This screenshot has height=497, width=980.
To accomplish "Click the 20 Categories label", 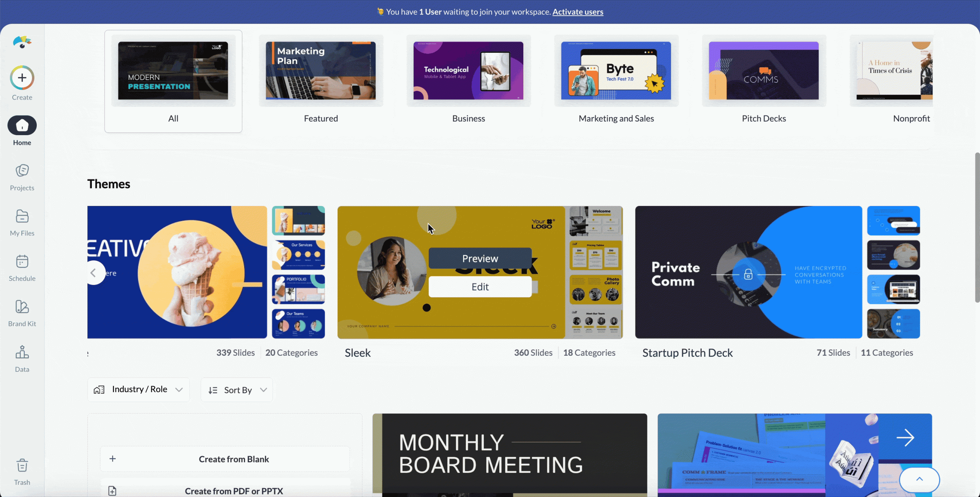I will (x=291, y=353).
